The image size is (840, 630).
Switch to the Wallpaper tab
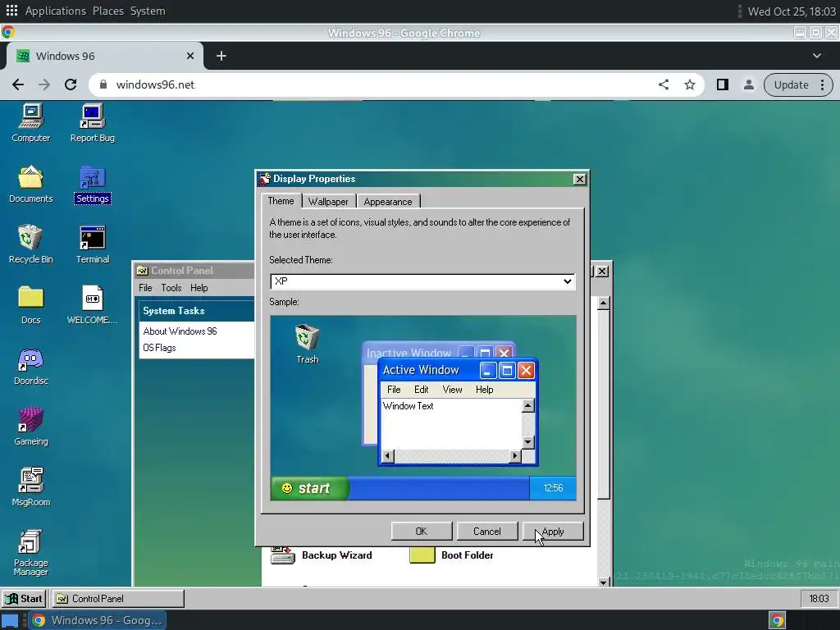328,202
